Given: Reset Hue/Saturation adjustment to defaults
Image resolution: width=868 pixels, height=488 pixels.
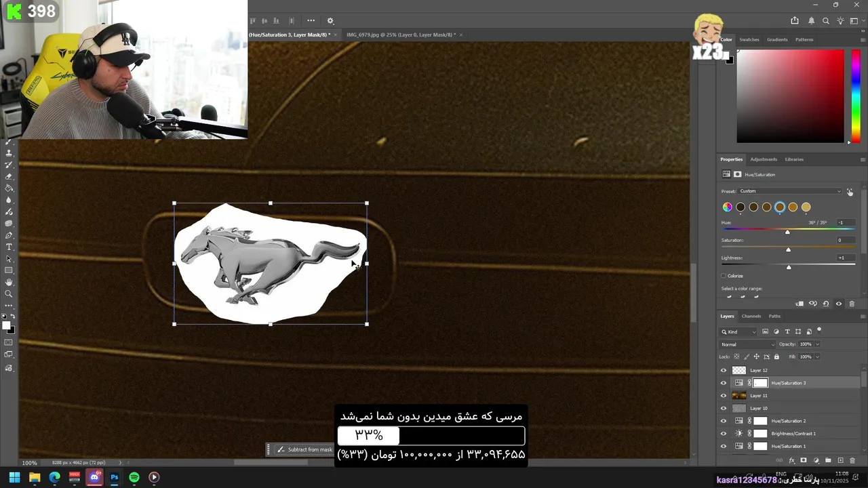Looking at the screenshot, I should pyautogui.click(x=826, y=304).
